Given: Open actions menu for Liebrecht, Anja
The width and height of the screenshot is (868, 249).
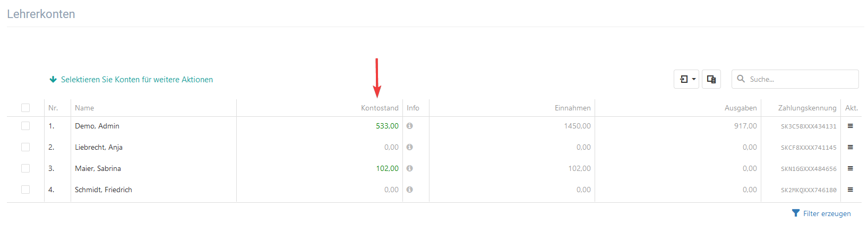Looking at the screenshot, I should pos(850,147).
